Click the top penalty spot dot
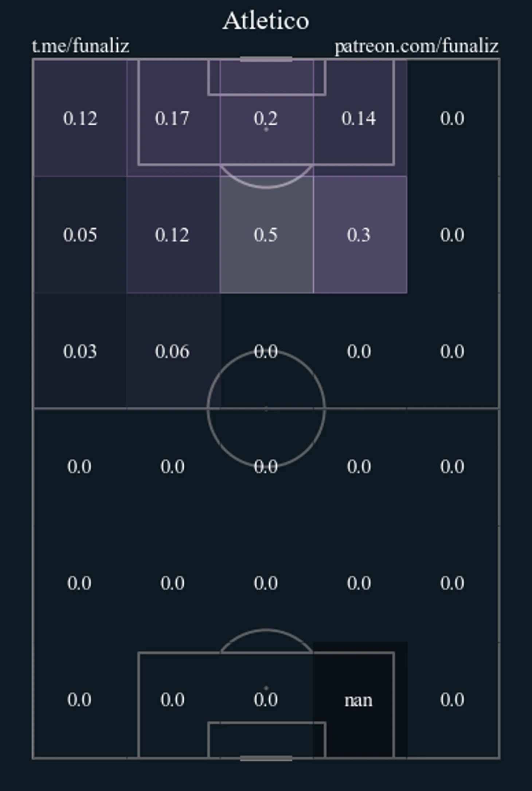Image resolution: width=532 pixels, height=791 pixels. (x=266, y=129)
